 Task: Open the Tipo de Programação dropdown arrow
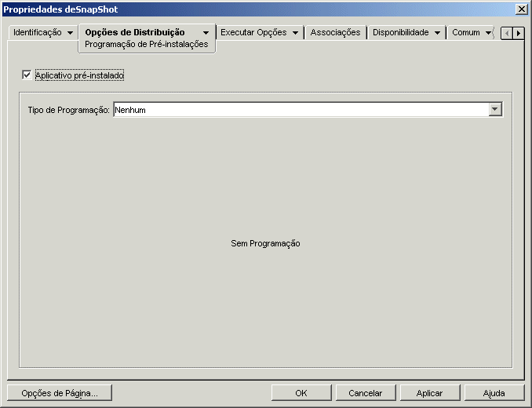(x=495, y=110)
